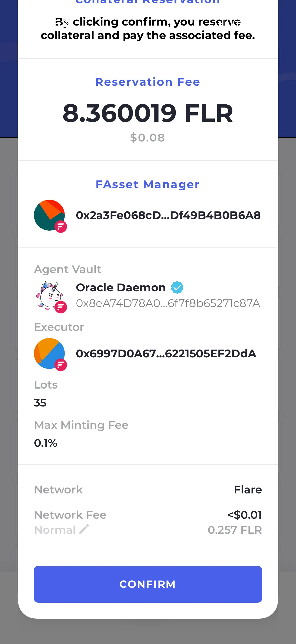Click the Flare badge on the Executor avatar
The width and height of the screenshot is (296, 644).
61,365
